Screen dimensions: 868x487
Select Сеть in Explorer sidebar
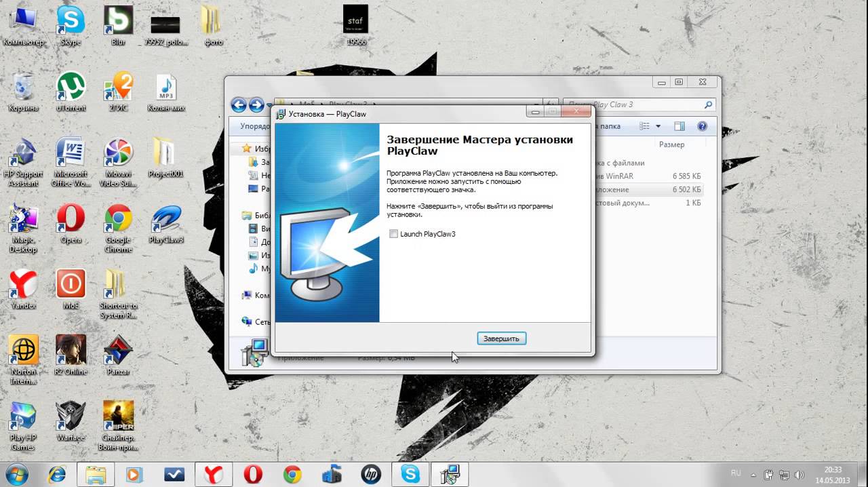point(257,322)
